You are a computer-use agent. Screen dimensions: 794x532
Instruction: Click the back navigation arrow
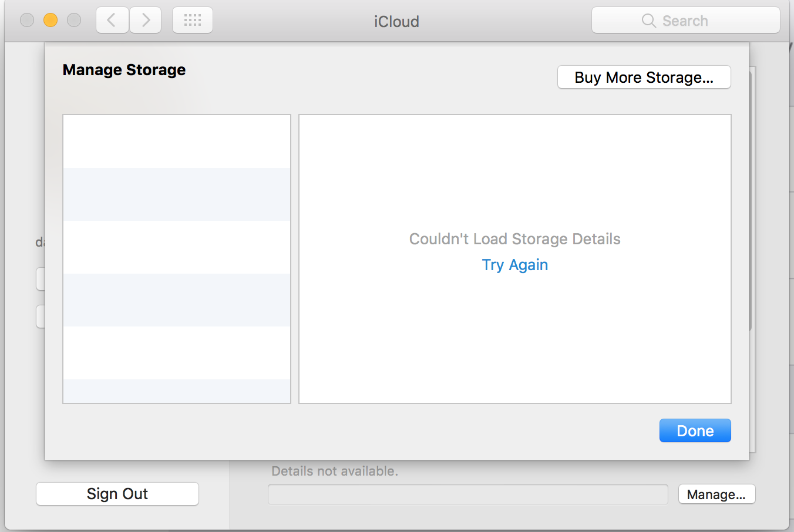112,21
